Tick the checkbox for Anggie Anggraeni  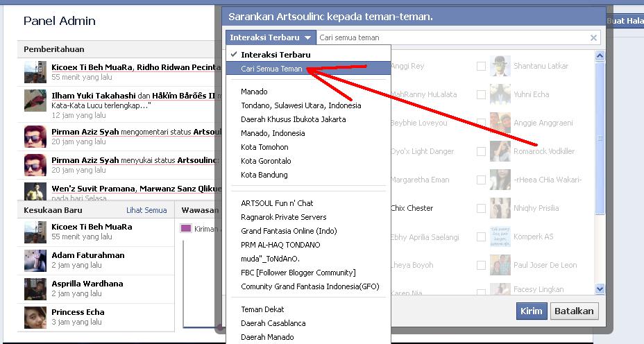[482, 123]
